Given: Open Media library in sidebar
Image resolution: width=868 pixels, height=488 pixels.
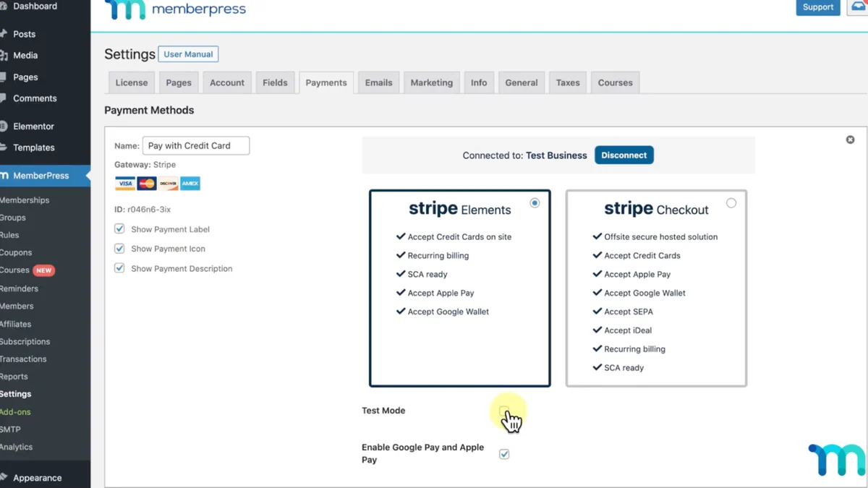Looking at the screenshot, I should 25,55.
